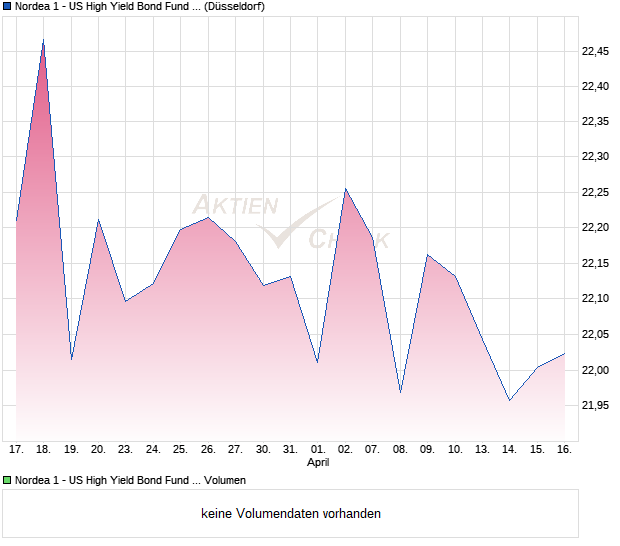This screenshot has width=620, height=546.
Task: Click the '31.' date label
Action: coord(290,450)
